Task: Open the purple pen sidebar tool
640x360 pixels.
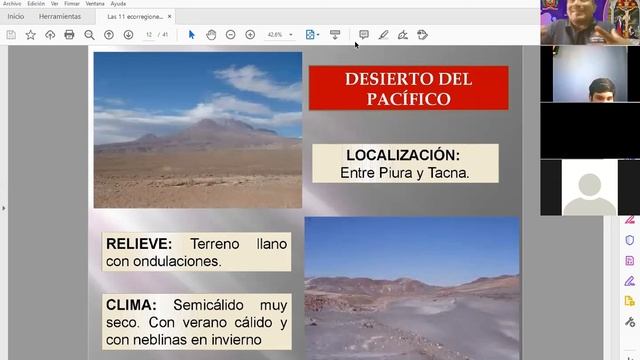Action: click(630, 281)
